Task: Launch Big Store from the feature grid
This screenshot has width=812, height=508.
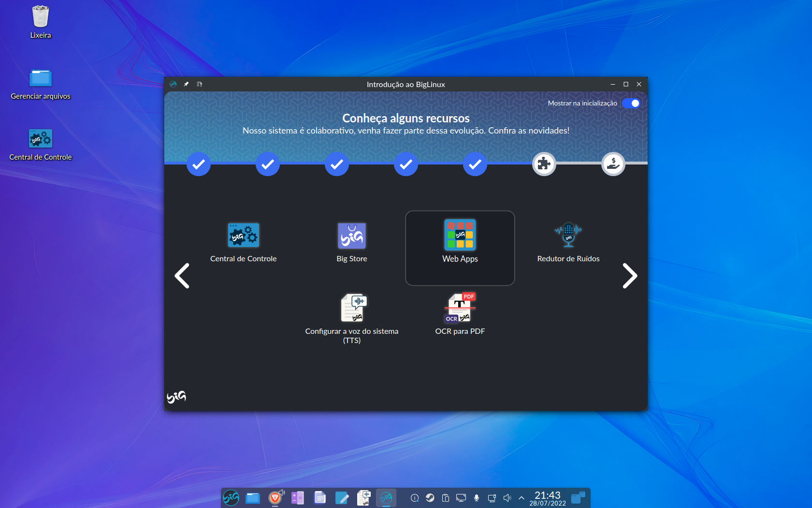Action: point(352,243)
